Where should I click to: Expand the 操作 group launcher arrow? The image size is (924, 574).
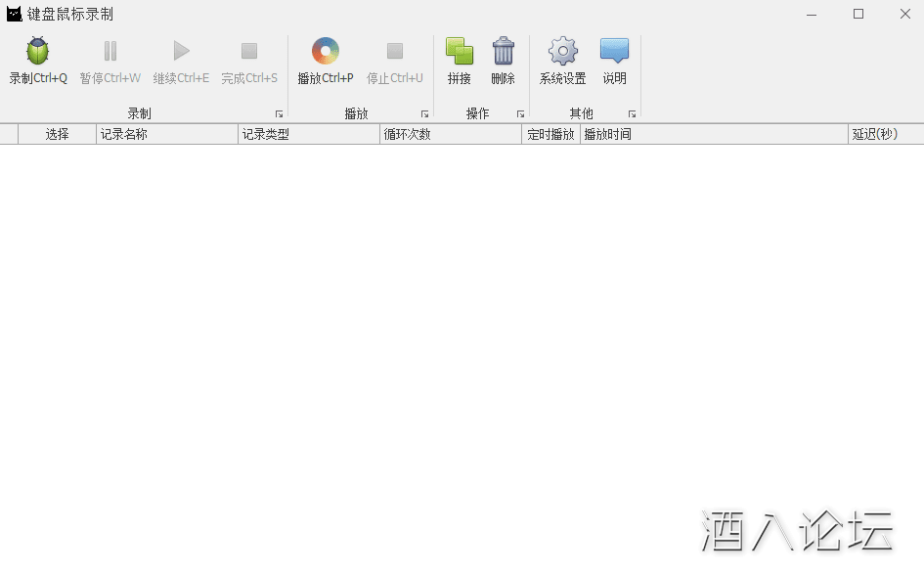pos(520,114)
